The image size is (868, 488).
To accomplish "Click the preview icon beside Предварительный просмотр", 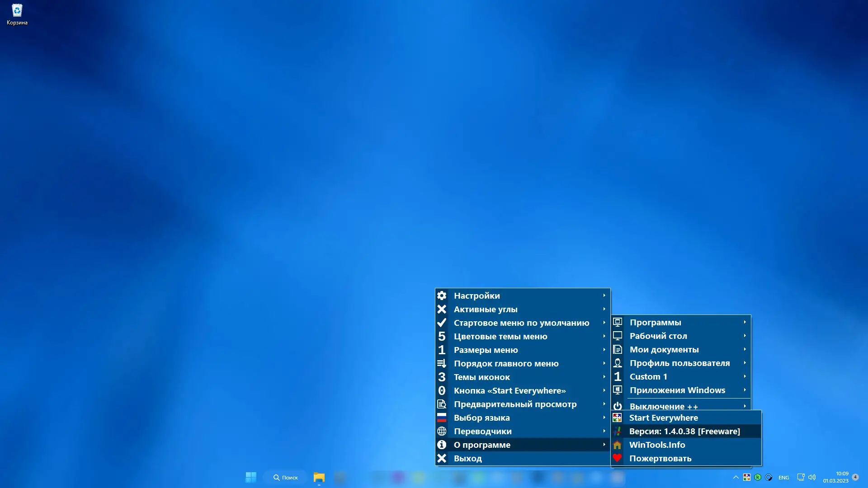I will point(442,404).
